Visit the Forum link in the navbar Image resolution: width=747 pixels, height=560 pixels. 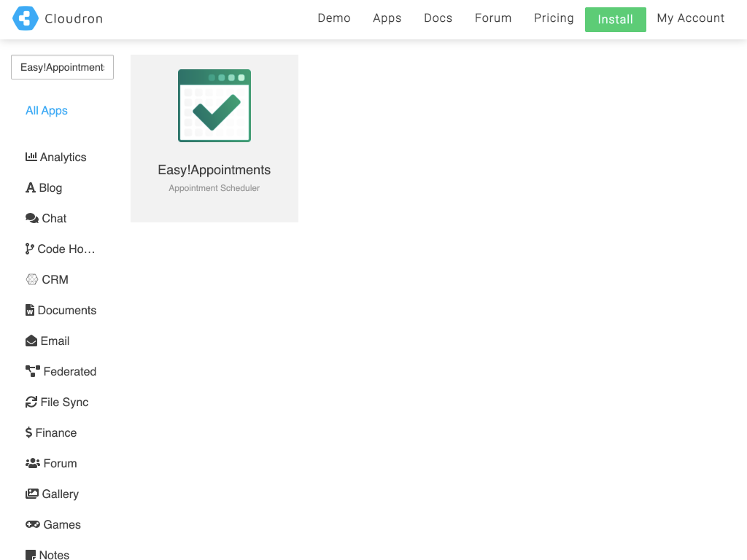click(493, 18)
